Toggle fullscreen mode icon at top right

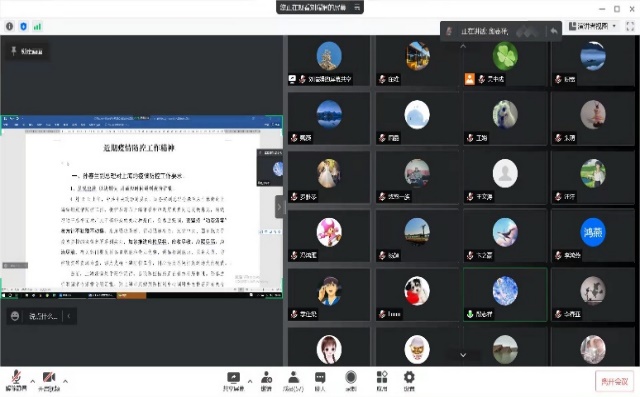(630, 26)
